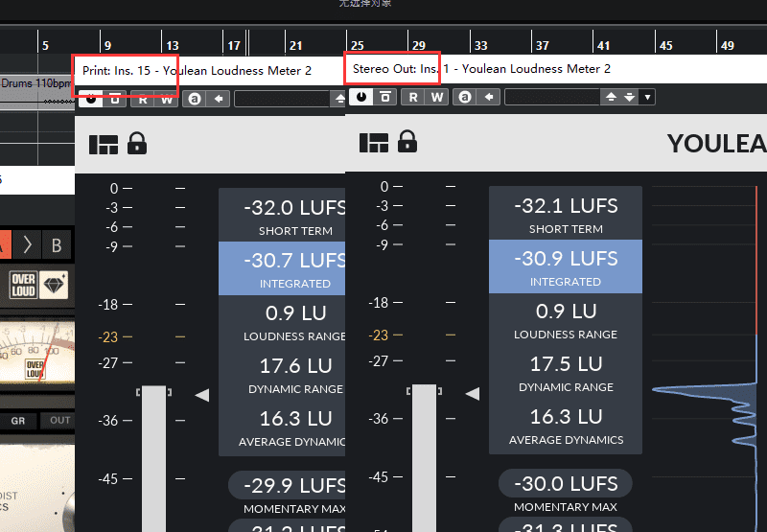The height and width of the screenshot is (532, 767).
Task: Click copy A to B arrow in Overloud plugin
Action: click(x=28, y=244)
